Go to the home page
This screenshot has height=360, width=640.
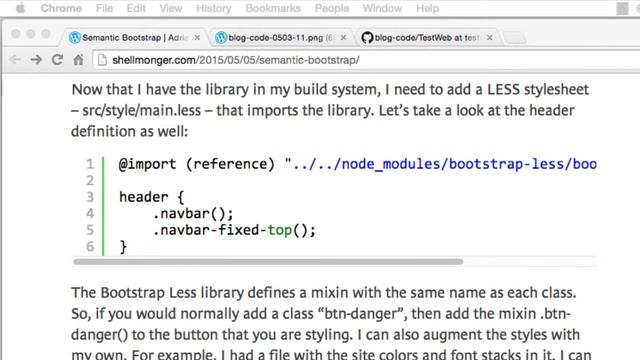click(x=78, y=60)
